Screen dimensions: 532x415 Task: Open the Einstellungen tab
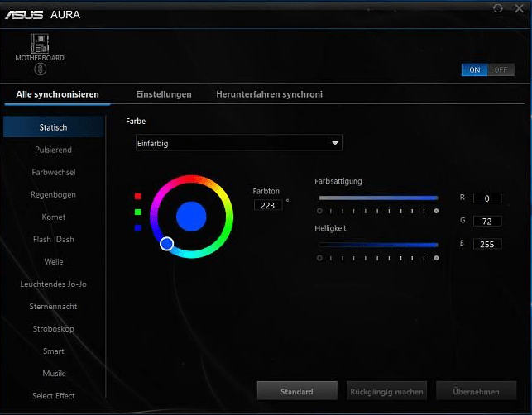click(164, 94)
